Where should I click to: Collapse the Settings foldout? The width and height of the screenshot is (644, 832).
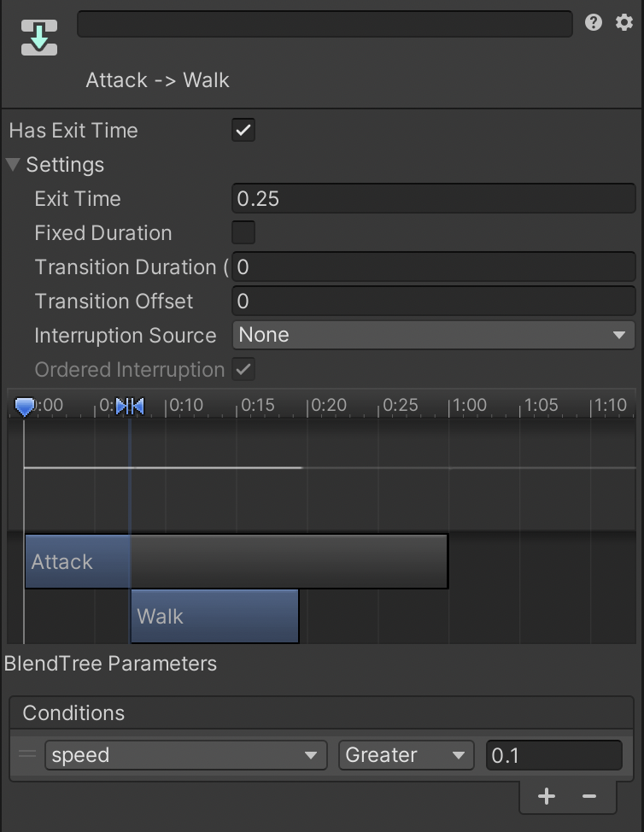click(14, 165)
